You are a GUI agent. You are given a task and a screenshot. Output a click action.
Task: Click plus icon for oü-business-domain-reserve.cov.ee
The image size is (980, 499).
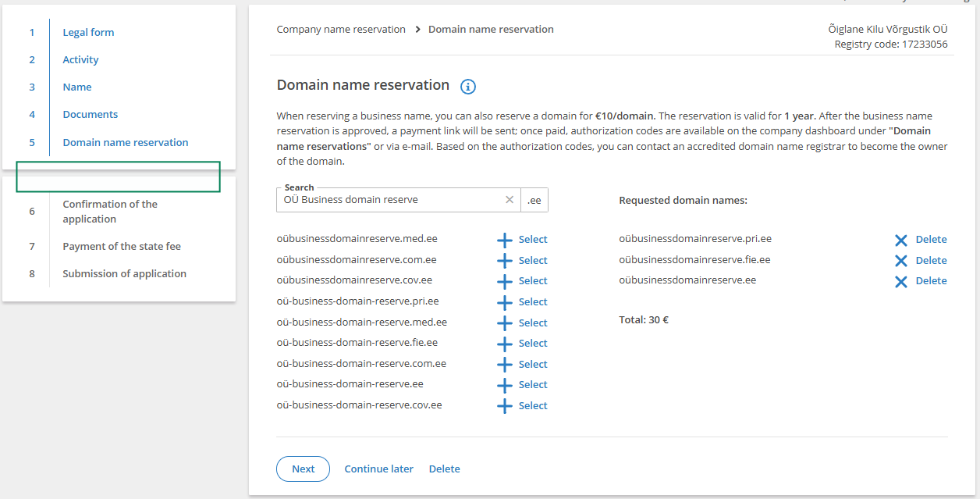point(505,406)
